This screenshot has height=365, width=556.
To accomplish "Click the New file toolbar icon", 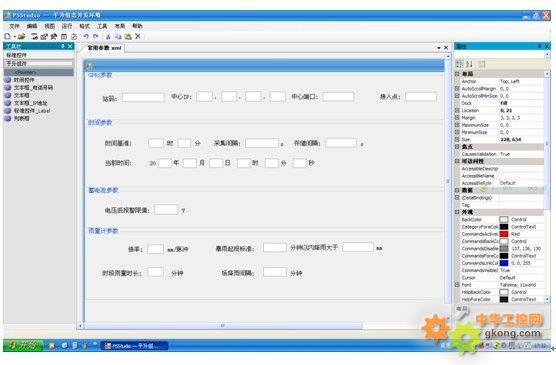I will point(7,36).
